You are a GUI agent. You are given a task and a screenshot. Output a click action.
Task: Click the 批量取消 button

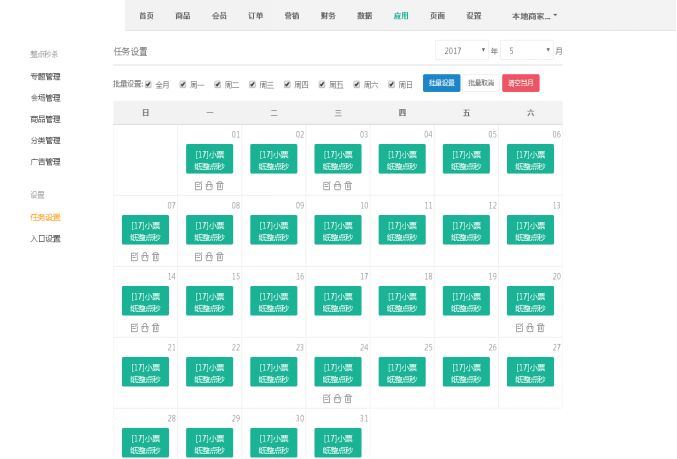pyautogui.click(x=481, y=84)
